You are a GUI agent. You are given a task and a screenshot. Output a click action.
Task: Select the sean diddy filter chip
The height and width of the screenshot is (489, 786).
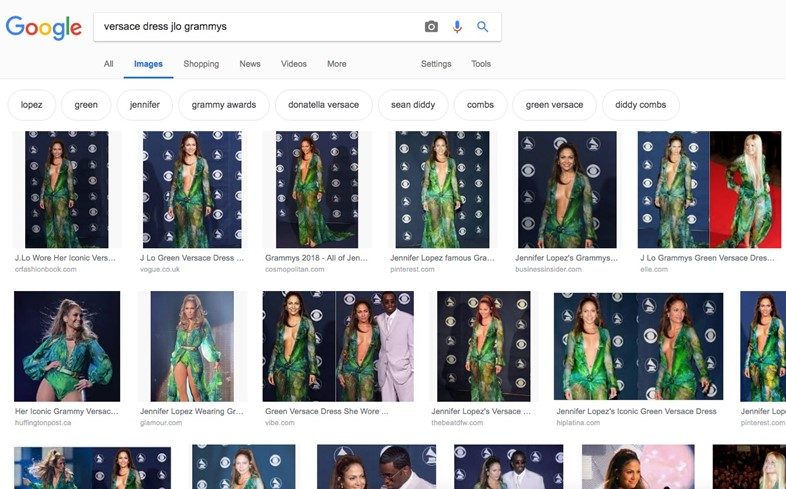[x=413, y=105]
